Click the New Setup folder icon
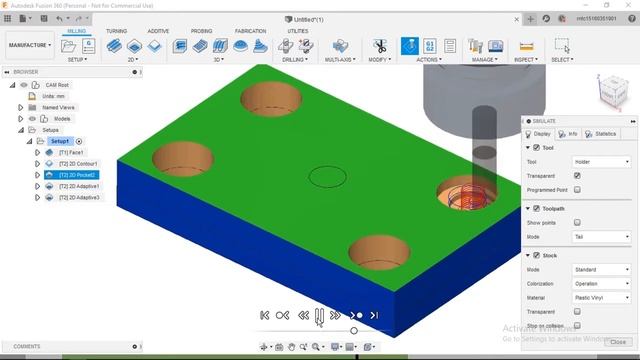The image size is (640, 360). tap(68, 46)
